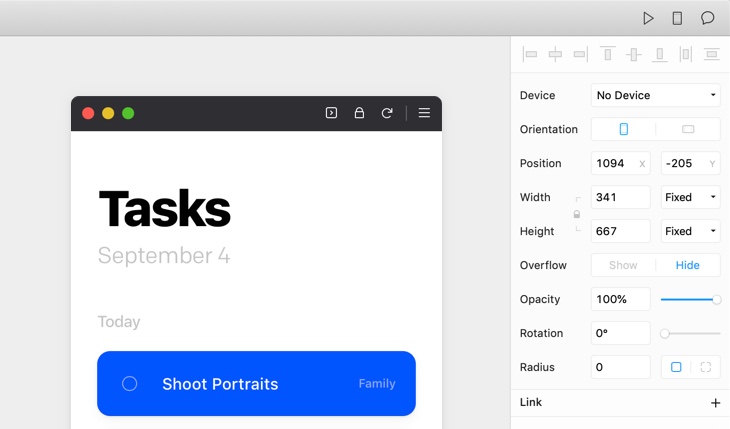Viewport: 730px width, 429px height.
Task: Click the Shoot Portraits task card
Action: (x=257, y=383)
